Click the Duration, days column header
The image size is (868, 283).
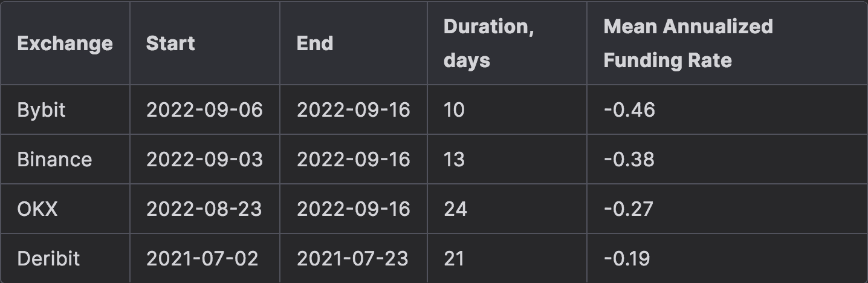click(x=488, y=44)
